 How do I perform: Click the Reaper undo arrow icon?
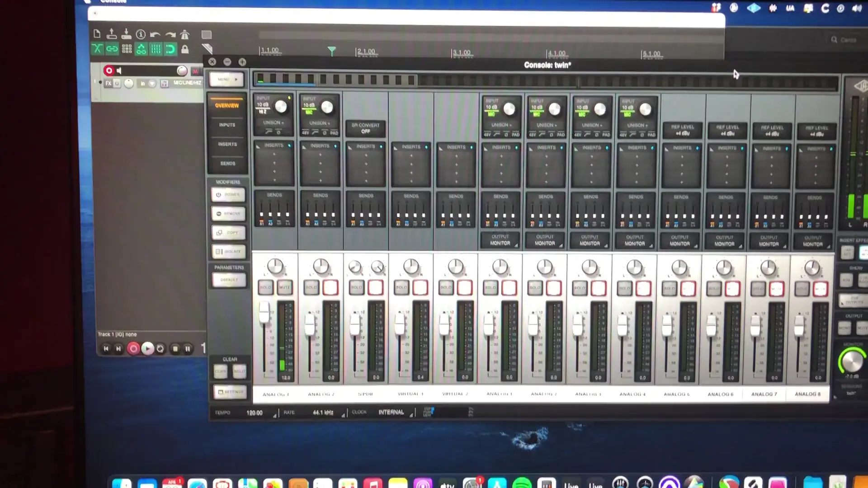(x=155, y=35)
